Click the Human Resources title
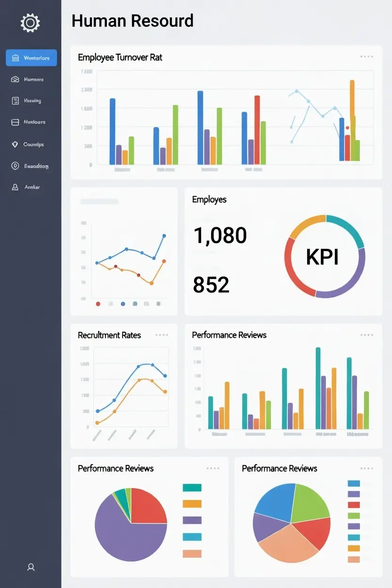392x588 pixels. click(132, 21)
